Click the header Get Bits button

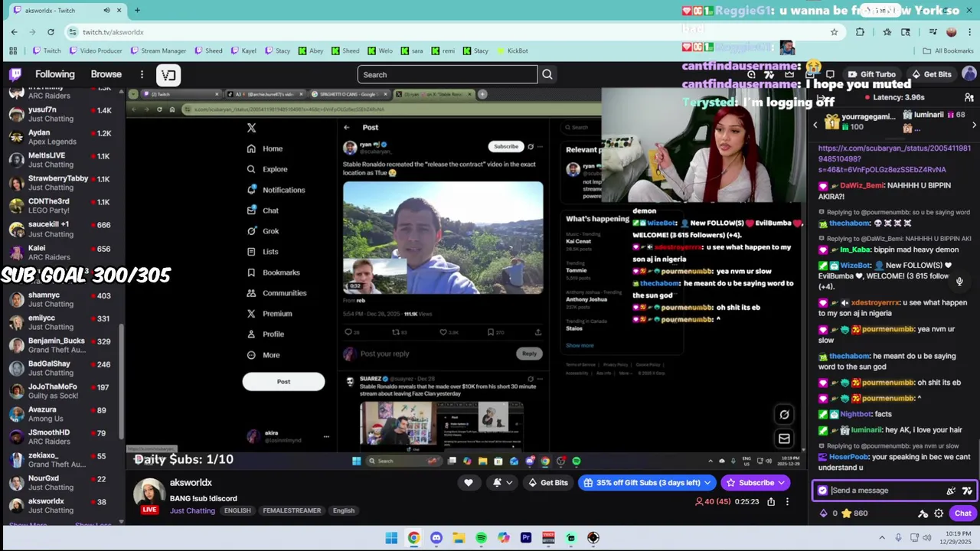(x=931, y=74)
